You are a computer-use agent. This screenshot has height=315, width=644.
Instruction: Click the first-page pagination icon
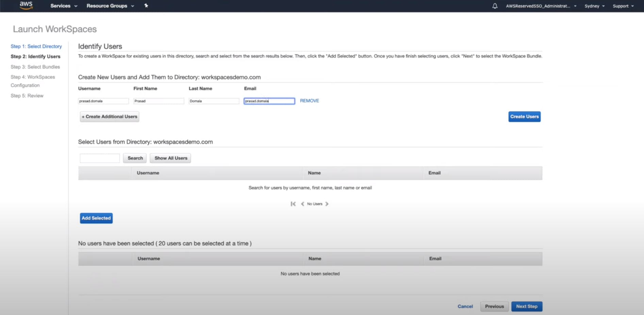coord(293,203)
